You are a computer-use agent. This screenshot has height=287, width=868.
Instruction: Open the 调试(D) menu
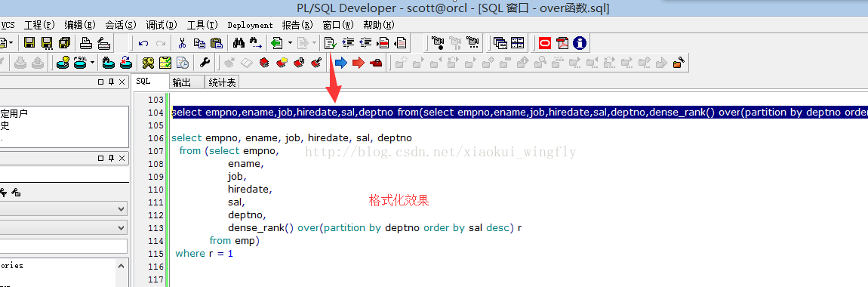(x=162, y=25)
